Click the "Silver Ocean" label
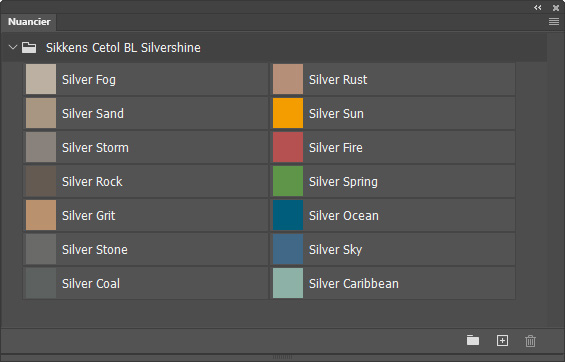Image resolution: width=565 pixels, height=362 pixels. pyautogui.click(x=344, y=215)
